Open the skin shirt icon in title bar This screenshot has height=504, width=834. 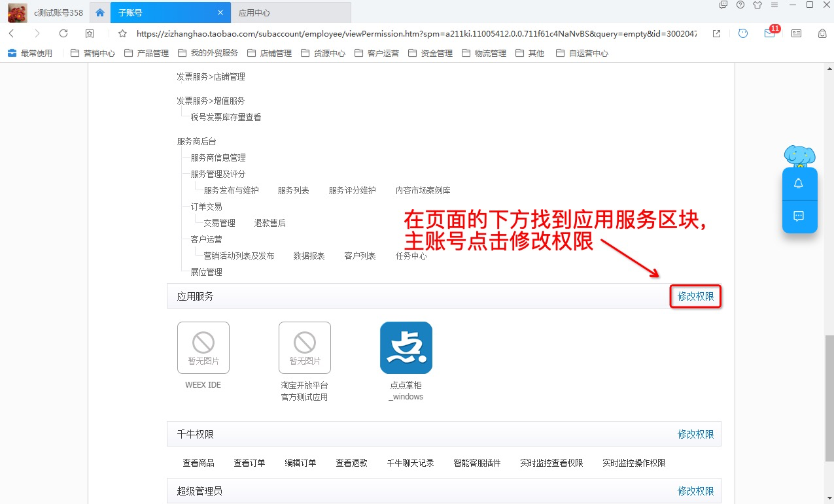pos(757,5)
